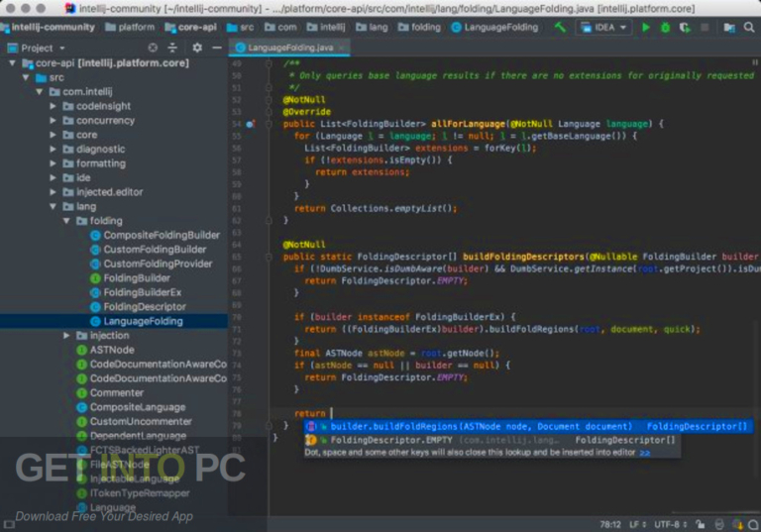Click the platform breadcrumb
This screenshot has width=761, height=532.
(130, 27)
